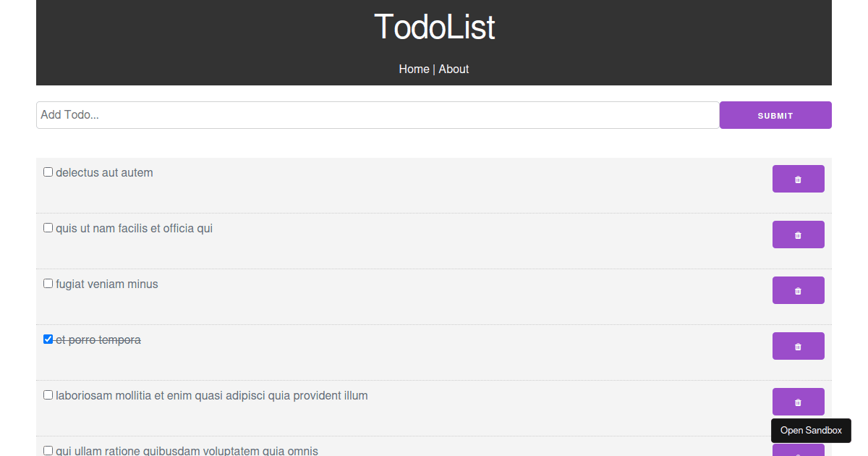Screen dimensions: 868x456
Task: Delete the todo "delectus aut autem"
Action: tap(798, 178)
